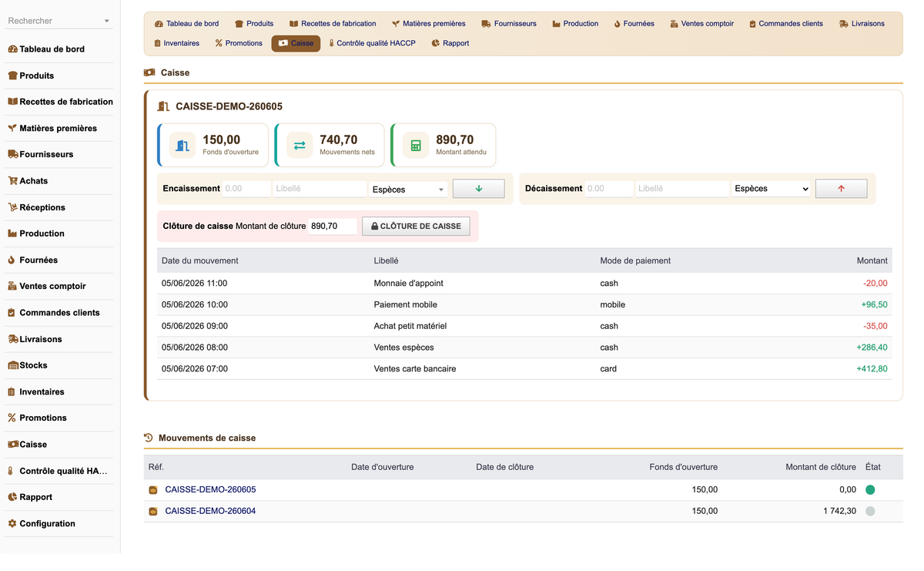
Task: Open the Fournées top tab
Action: (634, 24)
